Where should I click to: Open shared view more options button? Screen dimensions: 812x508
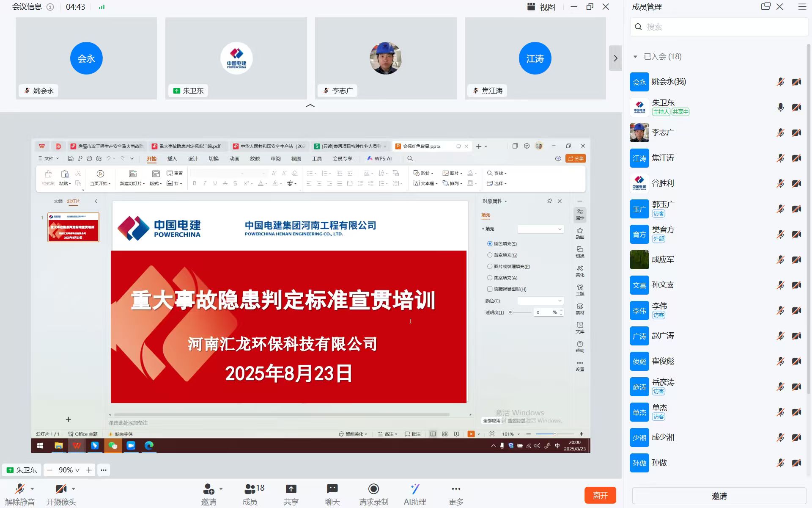pos(104,470)
